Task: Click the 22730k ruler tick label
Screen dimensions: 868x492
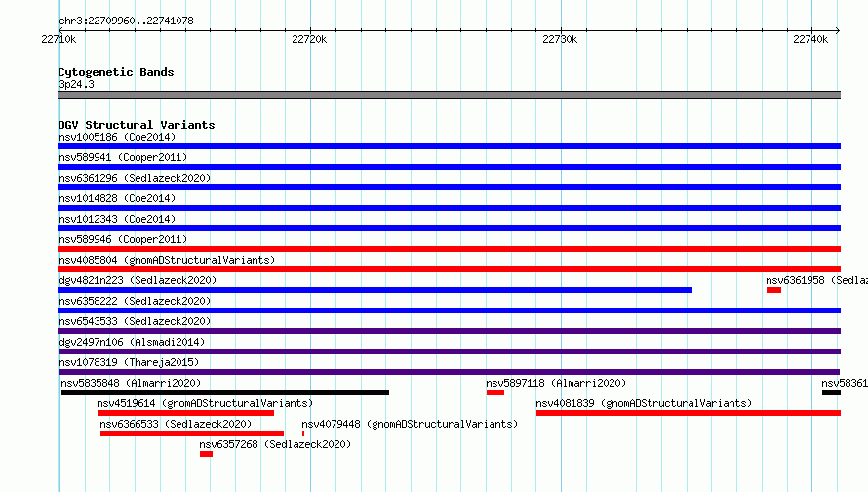Action: tap(560, 39)
